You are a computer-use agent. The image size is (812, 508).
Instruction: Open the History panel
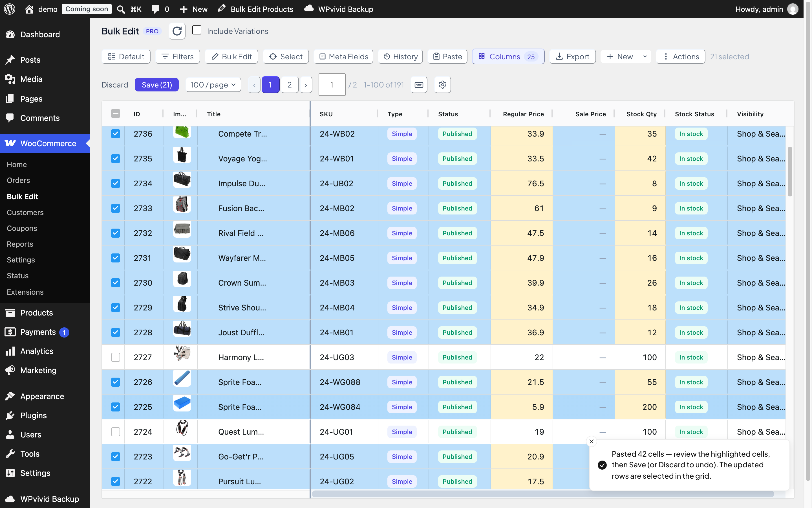[x=400, y=56]
